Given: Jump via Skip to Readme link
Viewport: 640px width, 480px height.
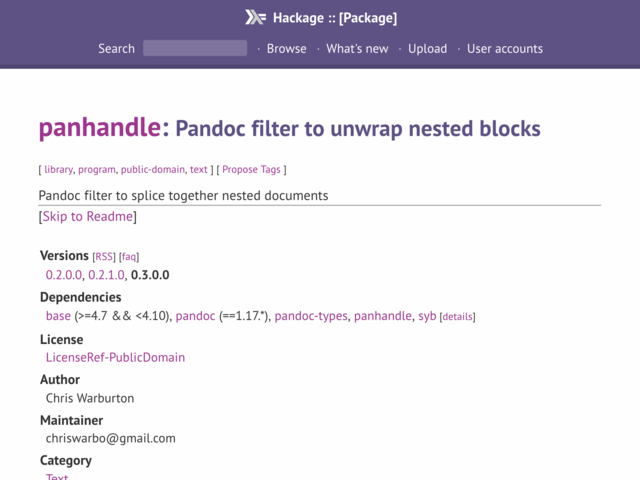Looking at the screenshot, I should point(88,216).
